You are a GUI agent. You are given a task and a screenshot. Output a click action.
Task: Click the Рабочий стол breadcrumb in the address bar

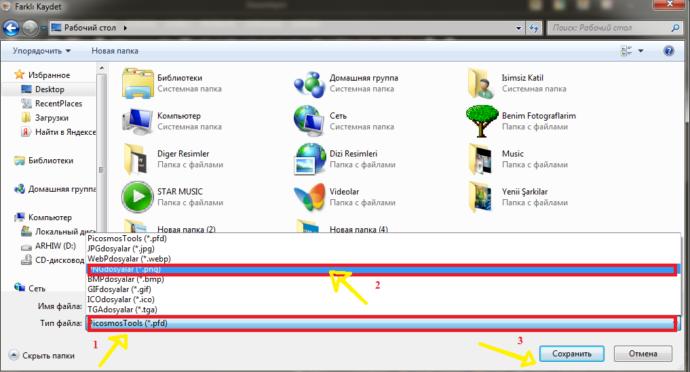(x=90, y=28)
